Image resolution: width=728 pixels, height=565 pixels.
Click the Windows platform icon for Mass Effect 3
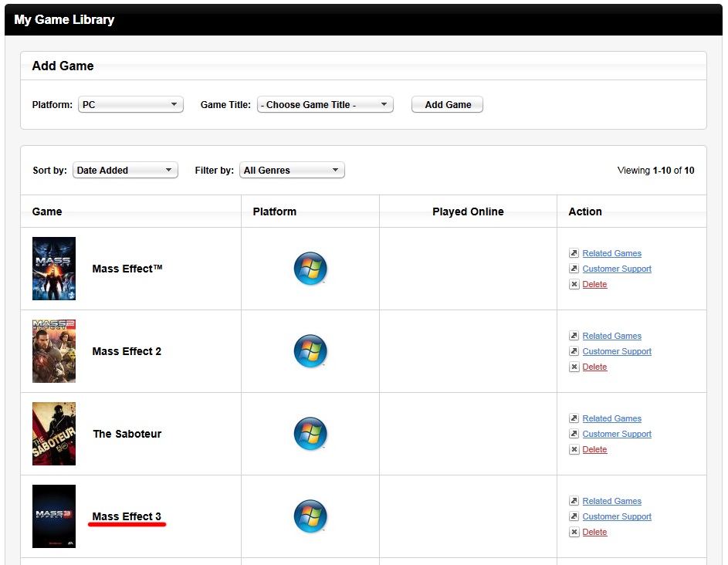[310, 516]
